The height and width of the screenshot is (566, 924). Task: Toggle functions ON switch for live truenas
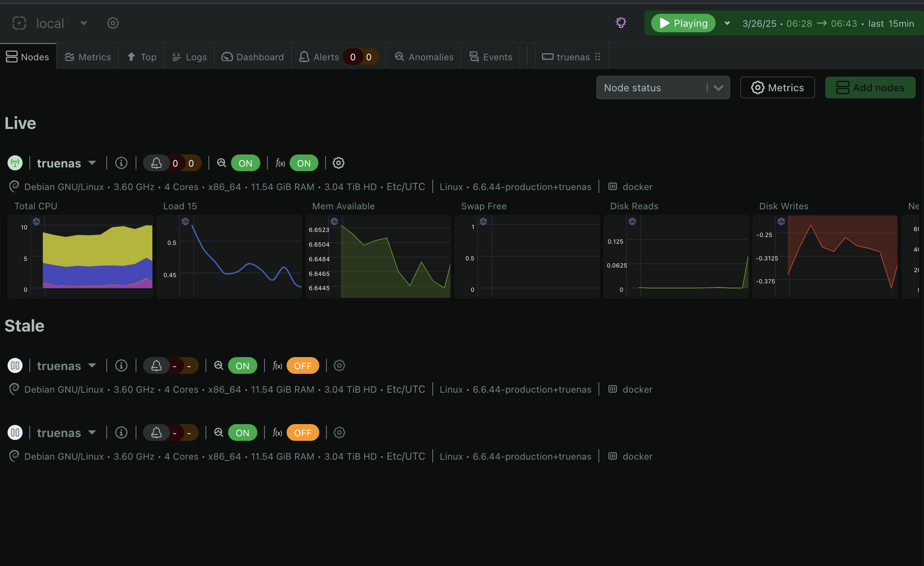click(304, 163)
